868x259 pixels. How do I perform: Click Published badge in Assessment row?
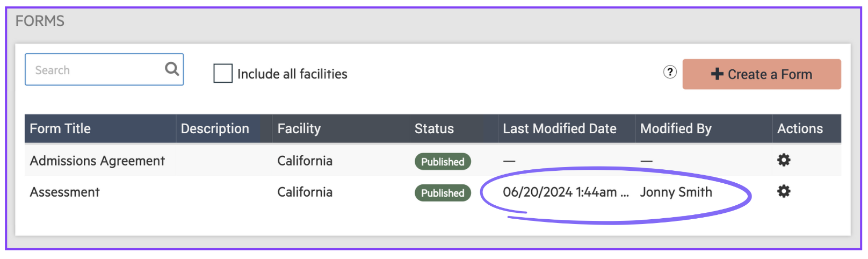pos(443,193)
